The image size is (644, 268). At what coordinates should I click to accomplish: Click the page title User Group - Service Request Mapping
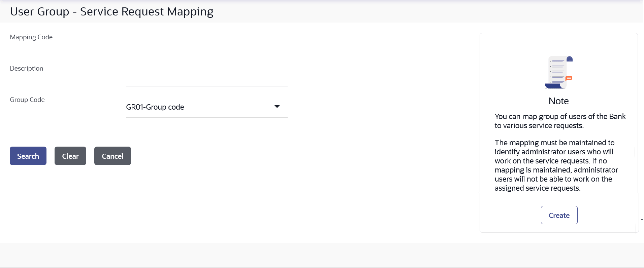click(111, 11)
